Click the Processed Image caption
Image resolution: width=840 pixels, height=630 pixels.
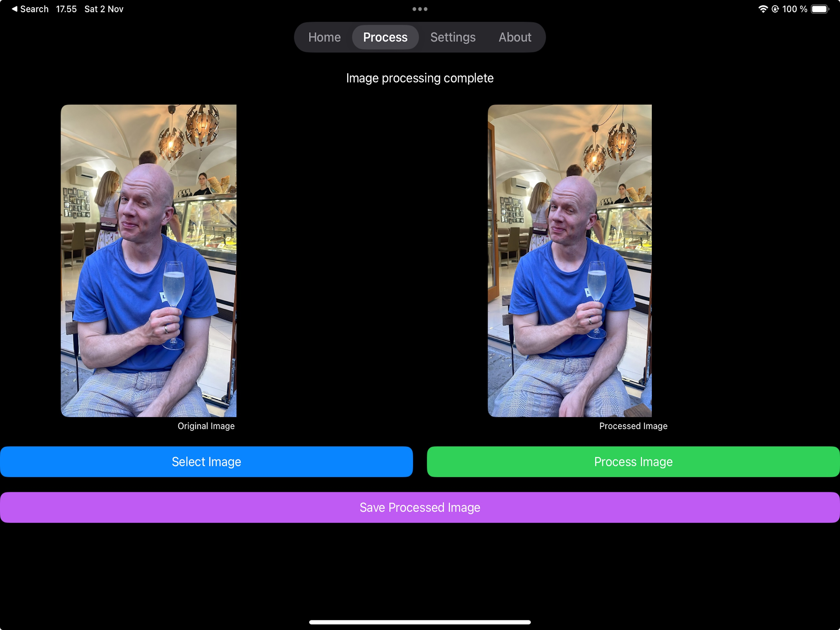[x=633, y=426]
